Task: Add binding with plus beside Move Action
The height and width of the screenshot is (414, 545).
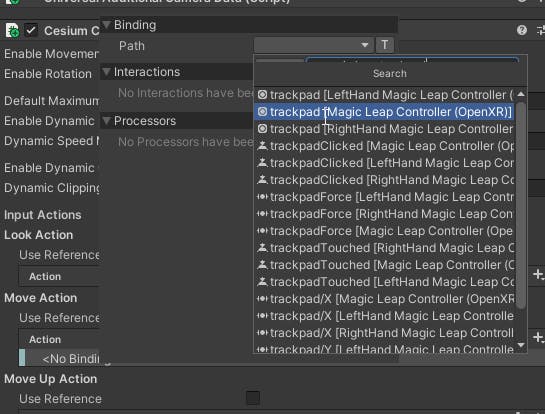Action: [538, 337]
